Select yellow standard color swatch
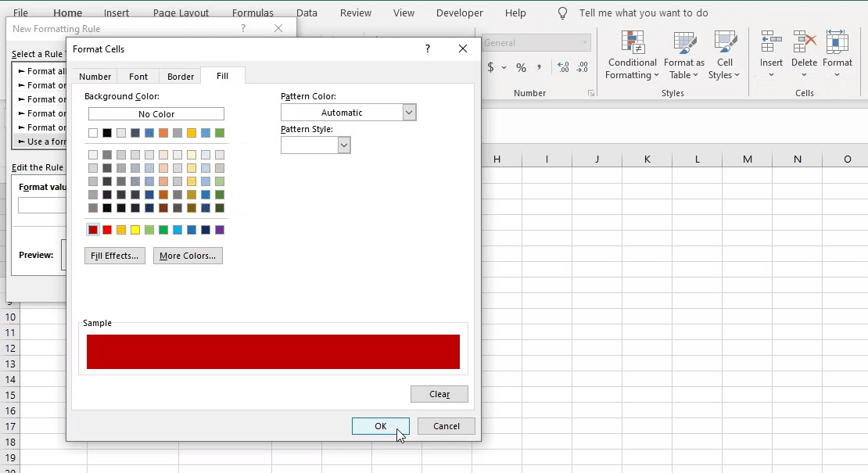The height and width of the screenshot is (473, 868). [x=135, y=230]
